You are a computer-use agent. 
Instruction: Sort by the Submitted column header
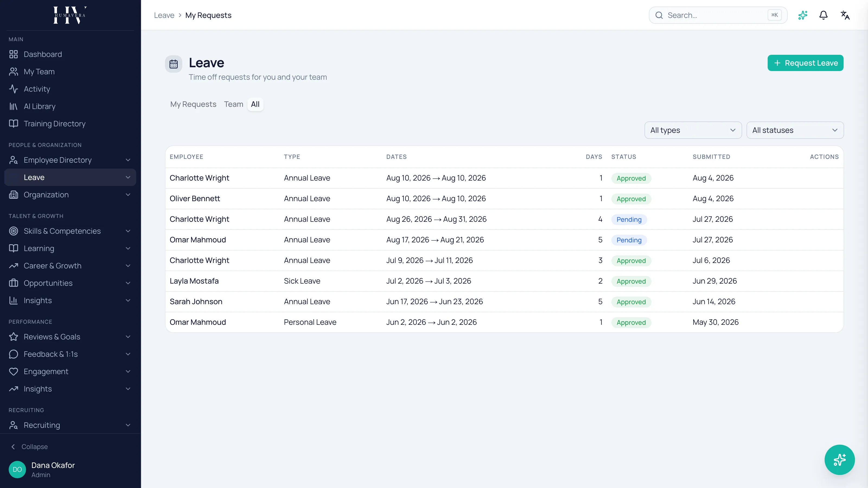point(711,157)
